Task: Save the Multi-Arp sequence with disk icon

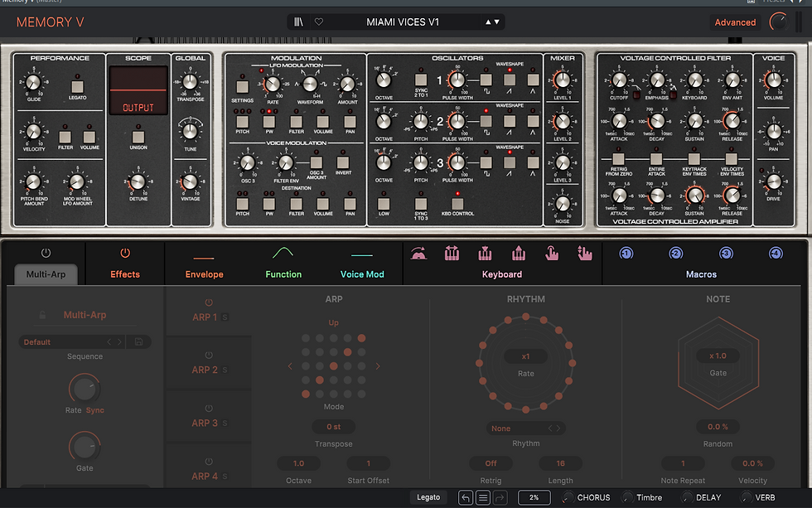Action: (138, 341)
